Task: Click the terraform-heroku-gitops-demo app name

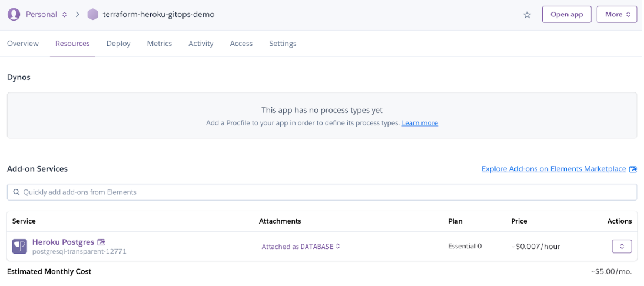Action: pos(158,14)
